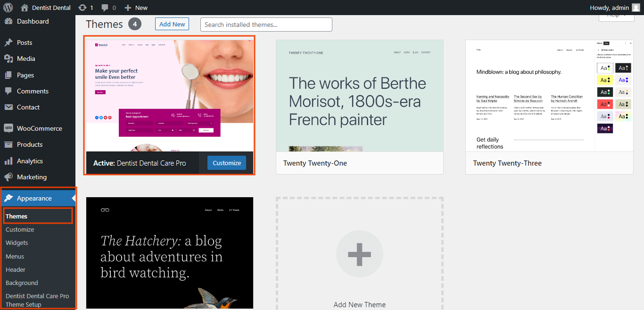Screen dimensions: 644x310
Task: Open Dashboard from the sidebar
Action: pyautogui.click(x=33, y=21)
